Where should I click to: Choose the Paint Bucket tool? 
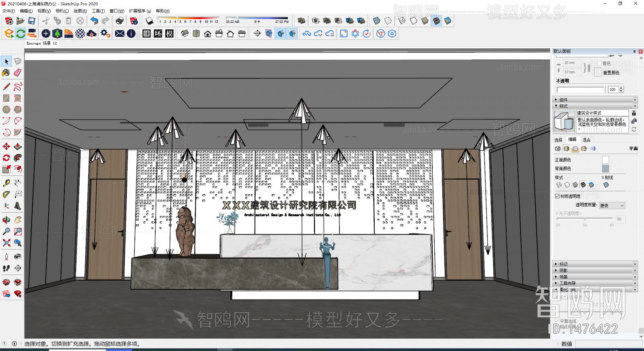6,73
